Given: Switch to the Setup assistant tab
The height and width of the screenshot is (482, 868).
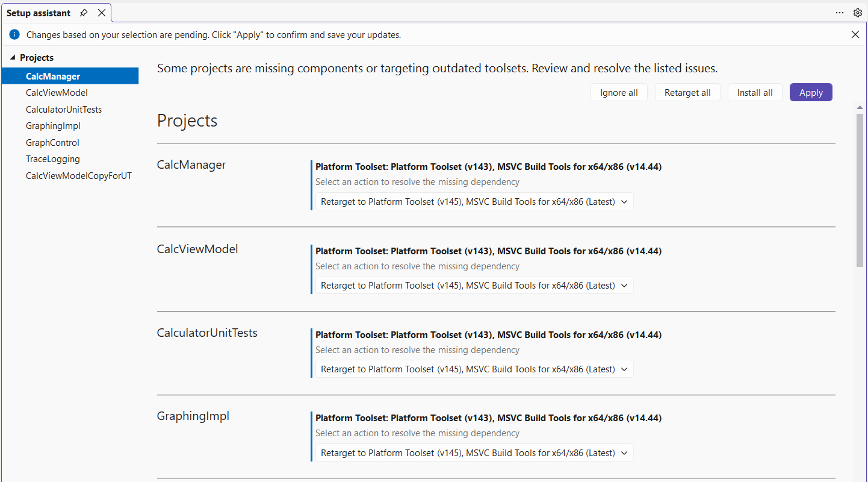Looking at the screenshot, I should point(39,12).
